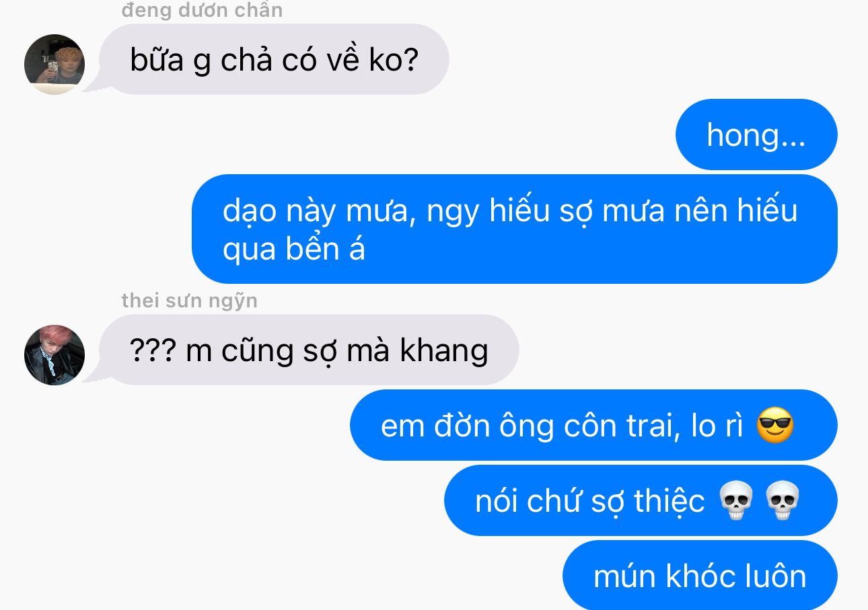Select the message 'bữa g chả có về ko?'
868x610 pixels.
tap(274, 59)
